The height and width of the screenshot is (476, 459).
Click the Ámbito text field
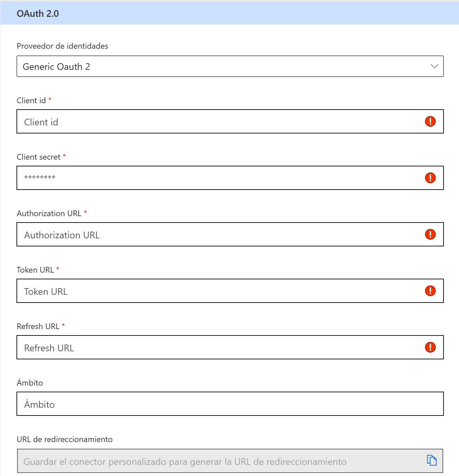coord(202,404)
